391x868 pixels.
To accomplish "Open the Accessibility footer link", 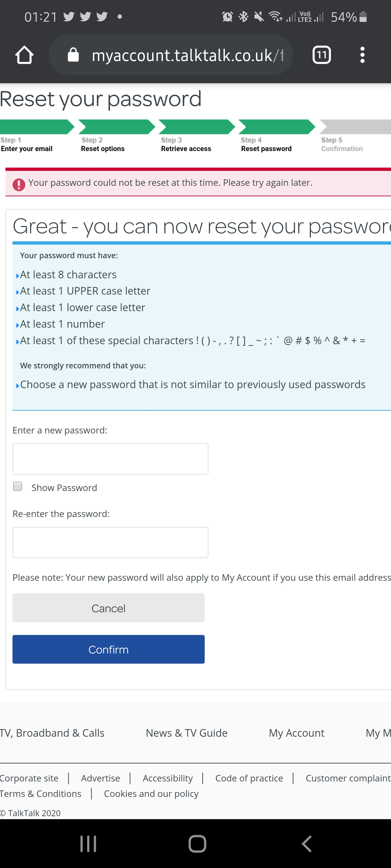I will (168, 778).
